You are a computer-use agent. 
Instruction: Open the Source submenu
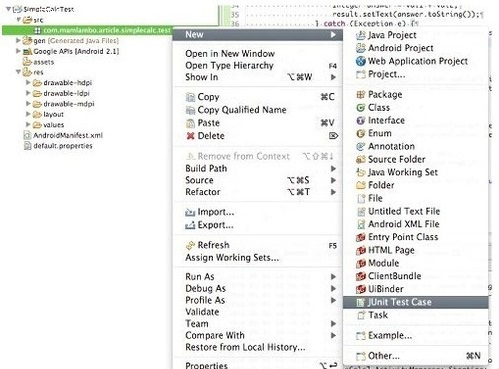click(258, 180)
